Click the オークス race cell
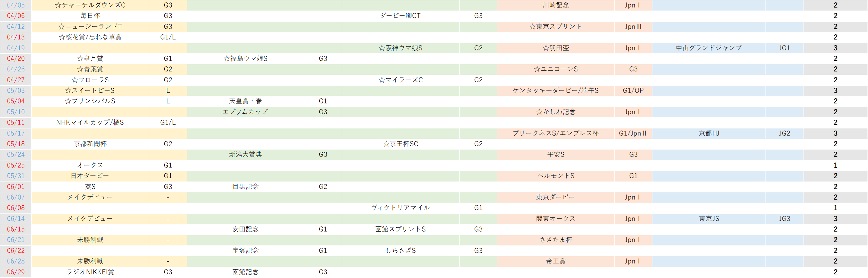The height and width of the screenshot is (278, 868). 90,165
